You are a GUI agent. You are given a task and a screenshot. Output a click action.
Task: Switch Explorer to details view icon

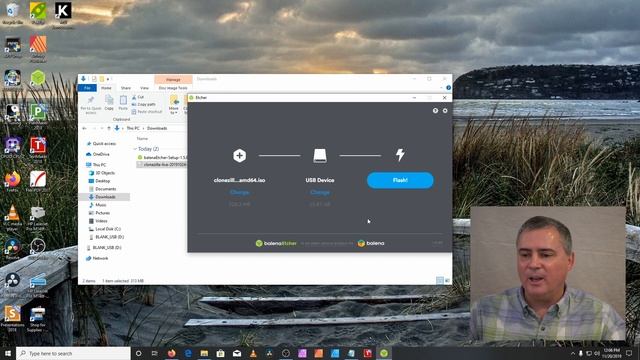(x=440, y=280)
